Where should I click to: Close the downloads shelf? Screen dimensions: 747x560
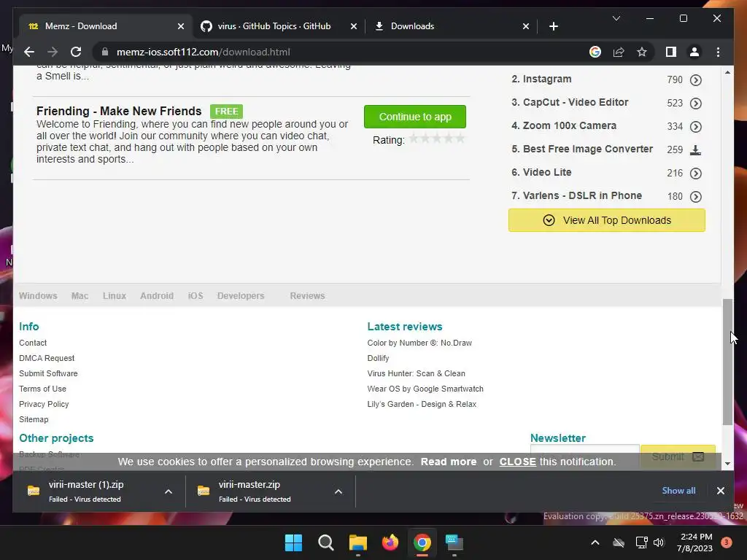coord(720,491)
